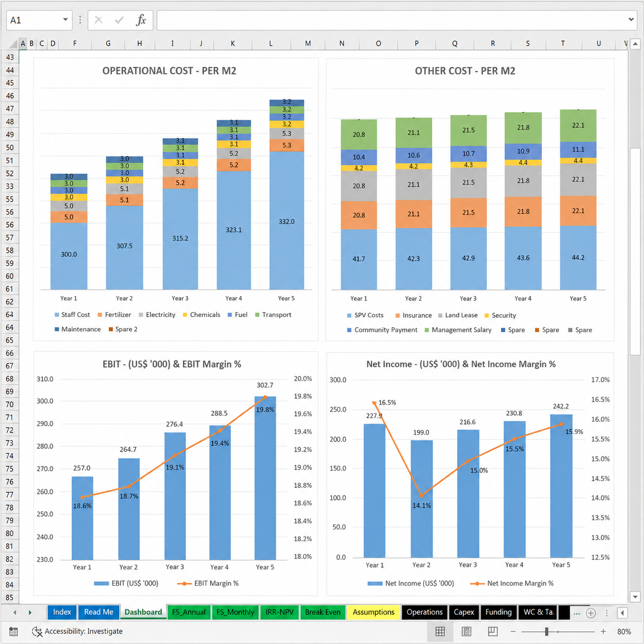Click the Community Payment legend entry
The width and height of the screenshot is (644, 644).
point(382,330)
